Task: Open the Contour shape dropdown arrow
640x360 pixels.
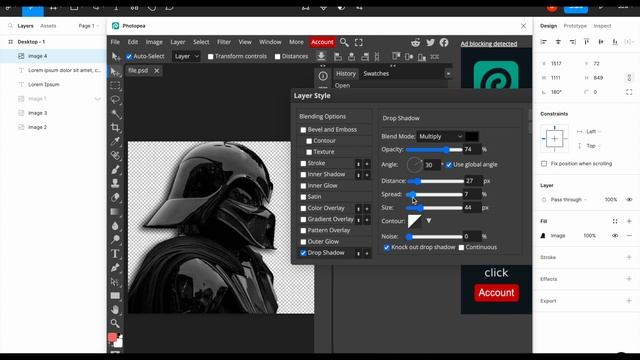Action: pyautogui.click(x=429, y=221)
